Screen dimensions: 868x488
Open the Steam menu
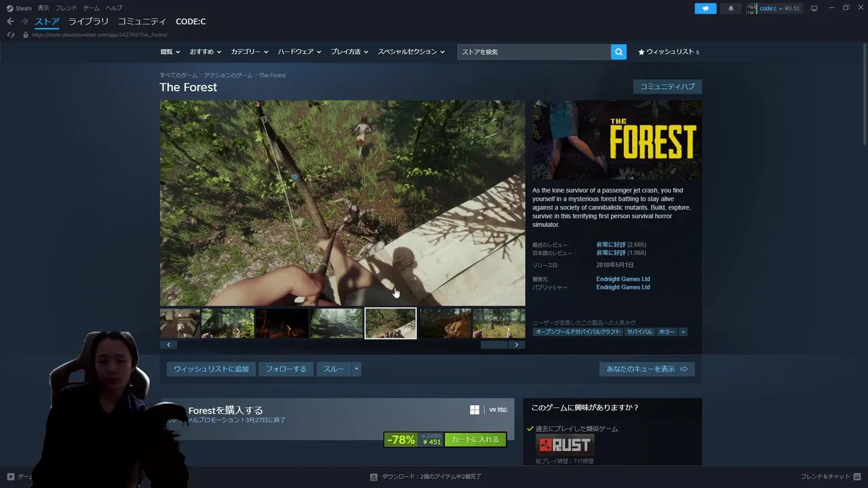(24, 8)
